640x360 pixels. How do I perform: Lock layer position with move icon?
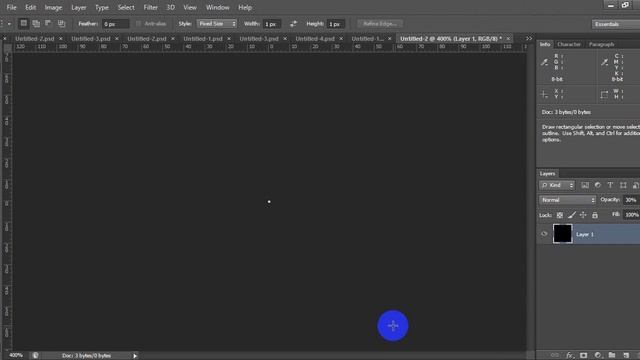(x=583, y=215)
